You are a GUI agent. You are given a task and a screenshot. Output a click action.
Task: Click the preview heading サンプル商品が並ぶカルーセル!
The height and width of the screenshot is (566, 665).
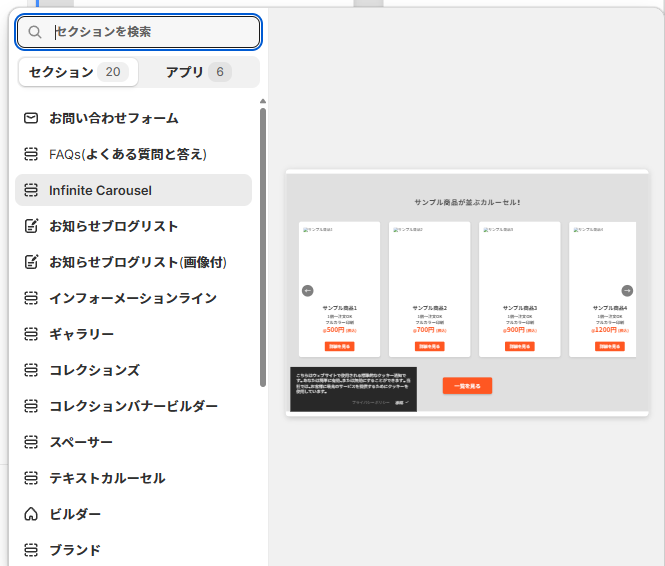467,202
